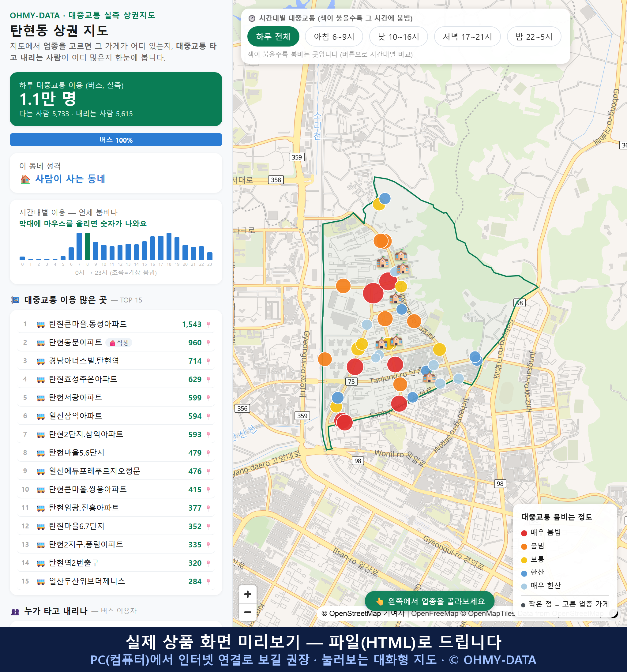
Task: Click the map pin for 일산두산위브더제니스
Action: click(208, 581)
